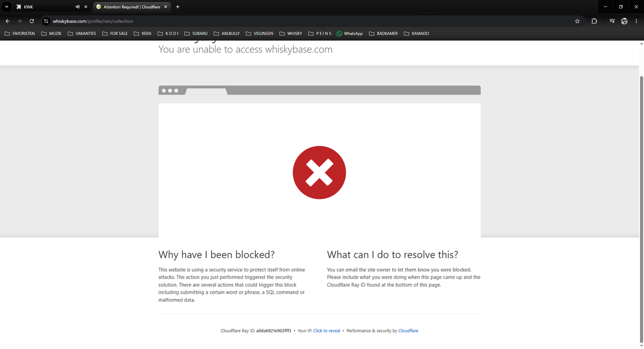This screenshot has height=349, width=644.
Task: View site information icon beside the URL
Action: [x=46, y=21]
